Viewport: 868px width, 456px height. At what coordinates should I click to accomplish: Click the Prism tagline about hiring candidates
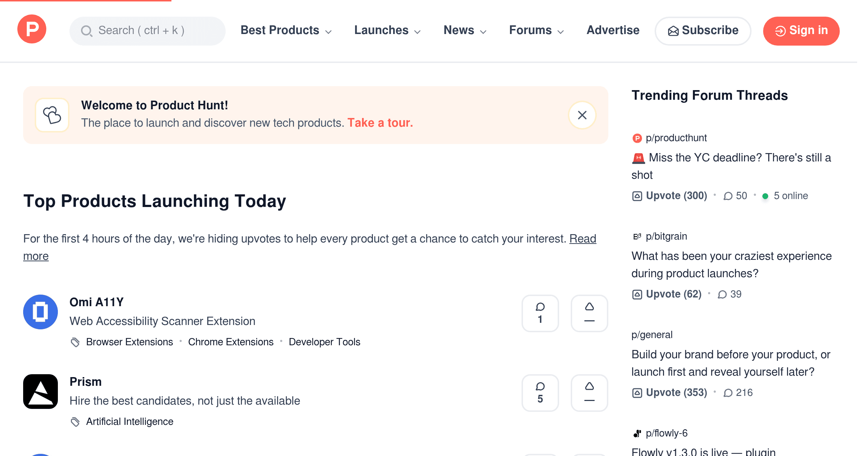point(185,401)
